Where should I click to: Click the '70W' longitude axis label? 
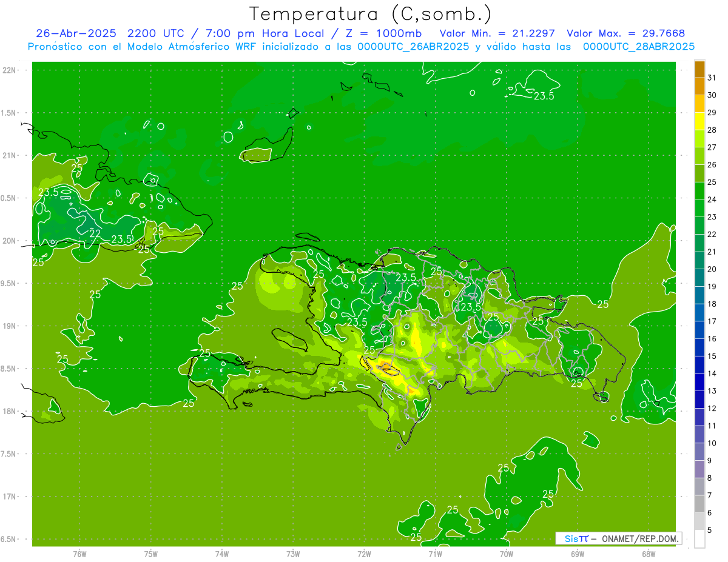click(507, 554)
